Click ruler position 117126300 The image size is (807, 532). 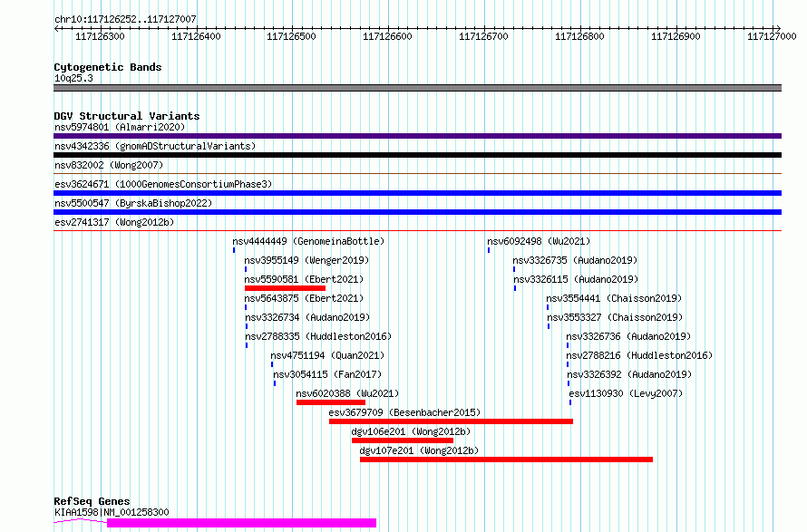100,36
